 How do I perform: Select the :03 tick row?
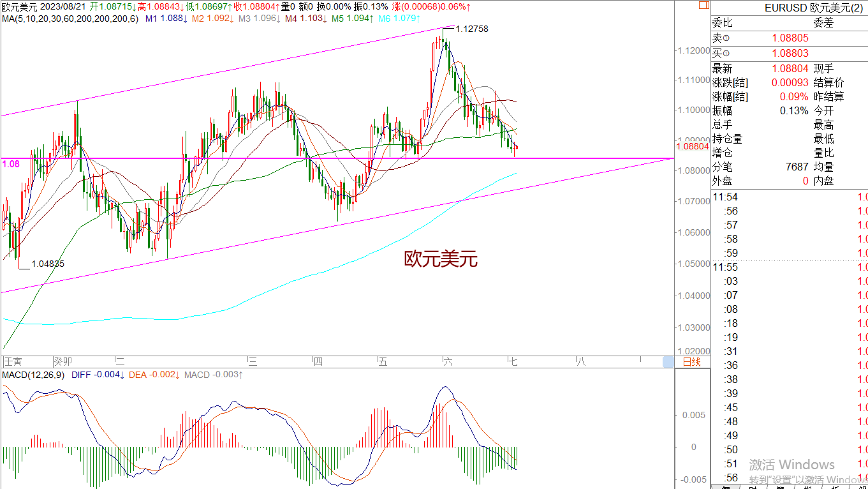pyautogui.click(x=790, y=281)
